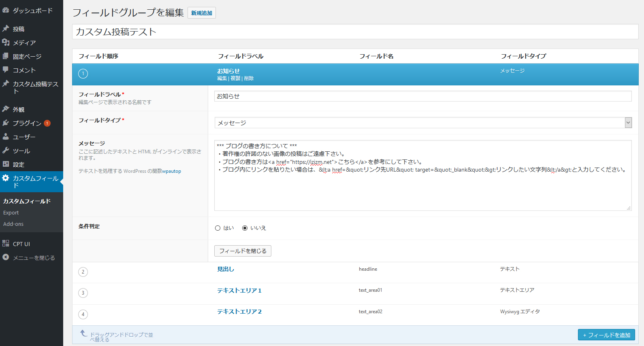Click field order circle number 1
Screen dimensions: 644x346
pos(83,74)
